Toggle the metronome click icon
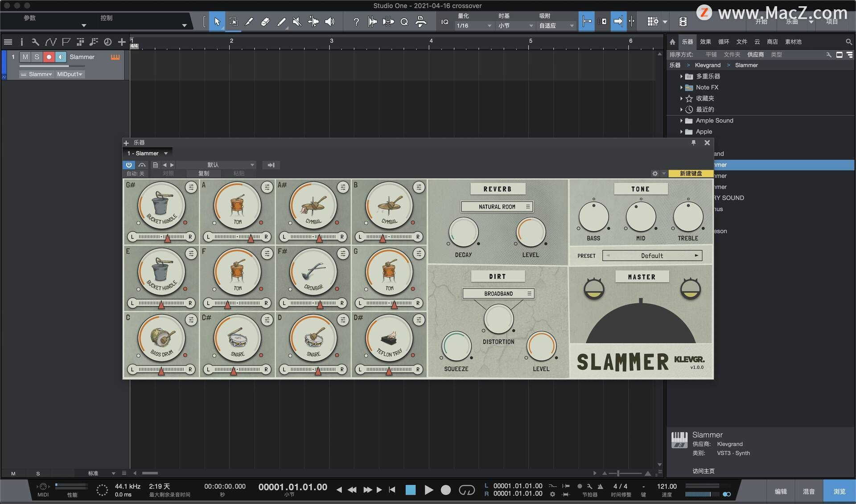Image resolution: width=856 pixels, height=504 pixels. pyautogui.click(x=601, y=487)
